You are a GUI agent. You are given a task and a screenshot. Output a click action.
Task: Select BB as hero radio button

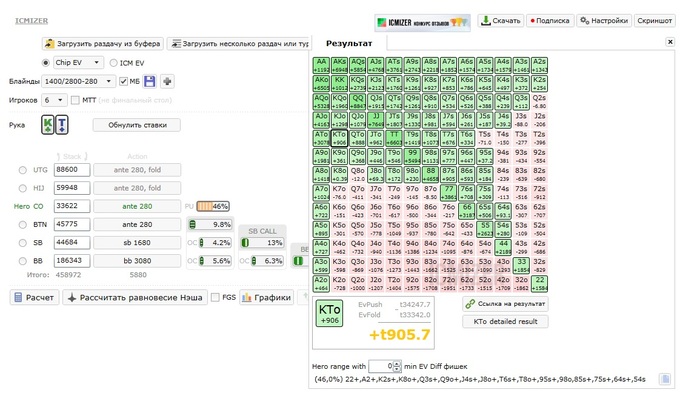pyautogui.click(x=23, y=261)
